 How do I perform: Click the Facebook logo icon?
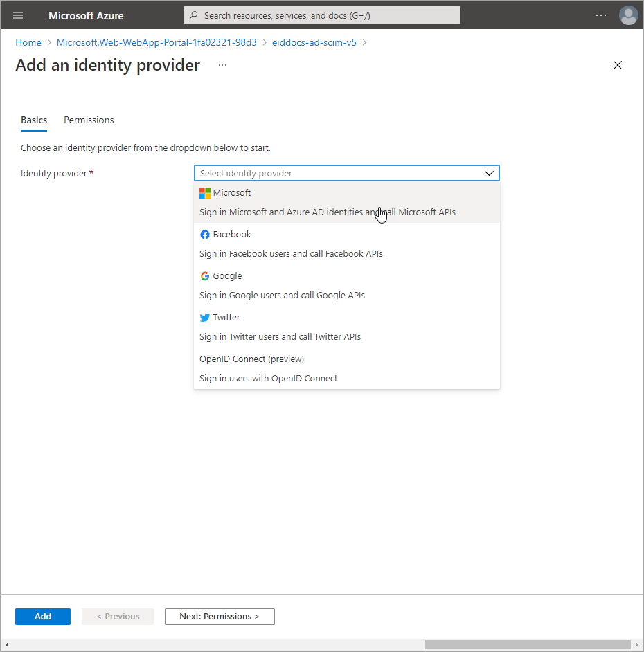point(205,235)
